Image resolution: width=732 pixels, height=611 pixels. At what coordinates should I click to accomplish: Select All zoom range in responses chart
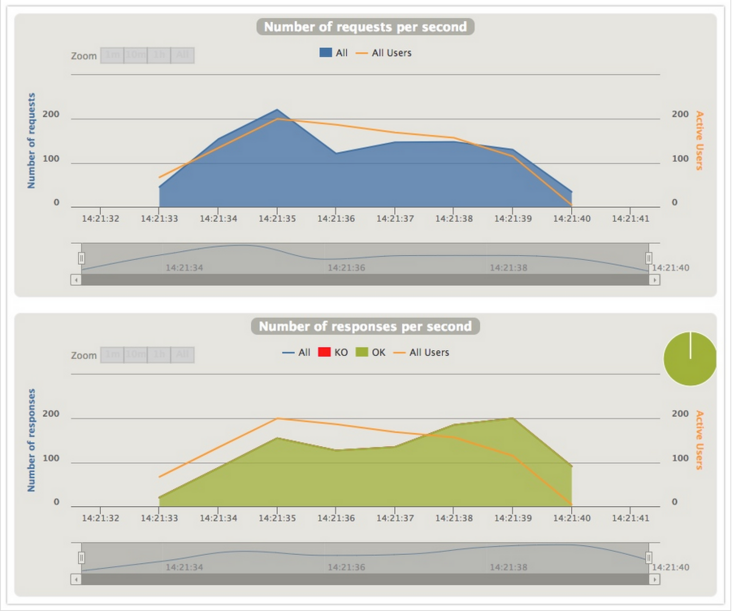pyautogui.click(x=183, y=355)
